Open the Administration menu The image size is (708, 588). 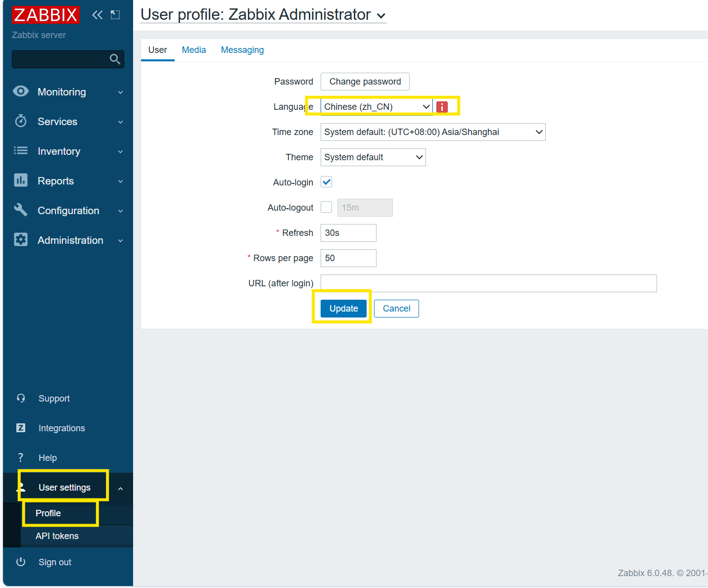[71, 240]
